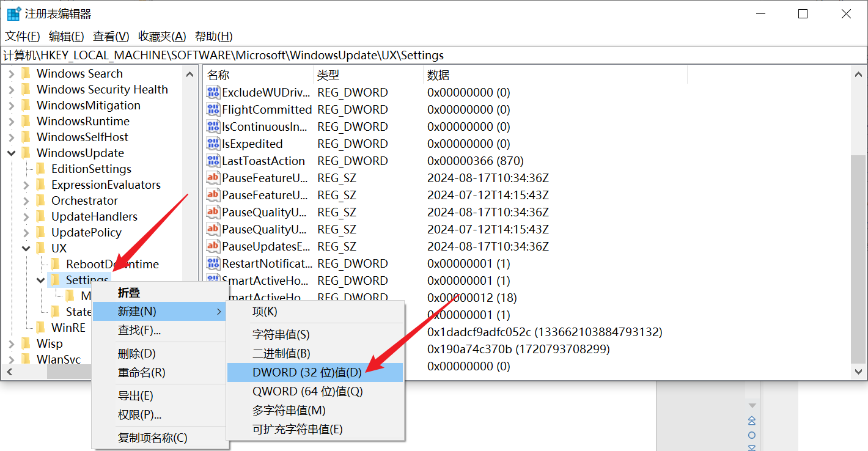This screenshot has height=451, width=868.
Task: Click the 名称 column header
Action: [x=258, y=75]
